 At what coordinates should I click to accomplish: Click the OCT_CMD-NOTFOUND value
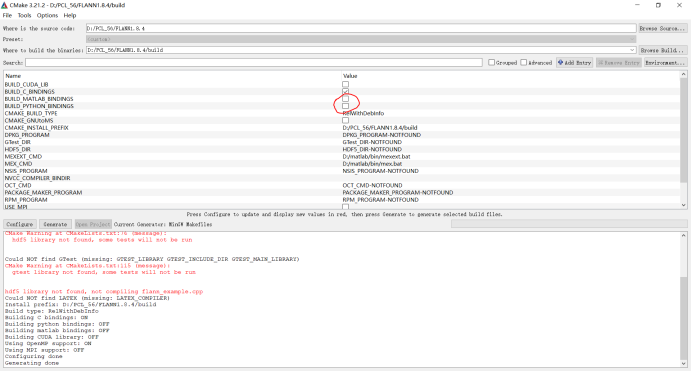click(372, 185)
